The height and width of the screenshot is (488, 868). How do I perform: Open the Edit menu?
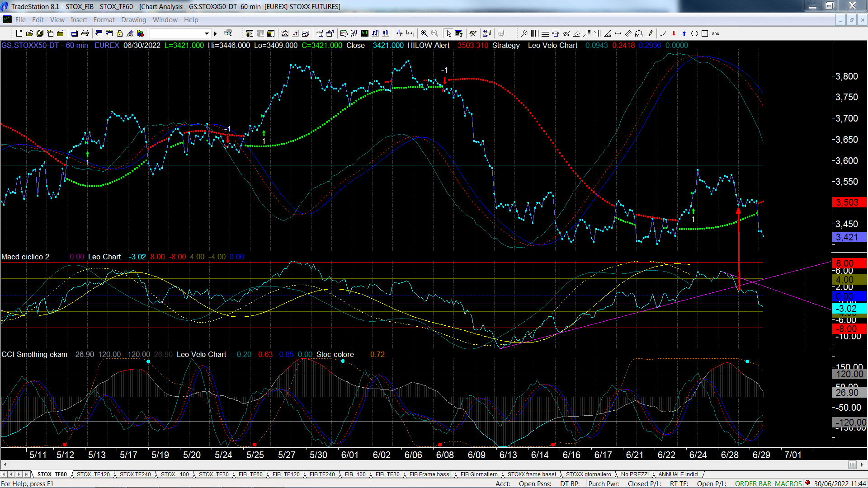[x=38, y=20]
